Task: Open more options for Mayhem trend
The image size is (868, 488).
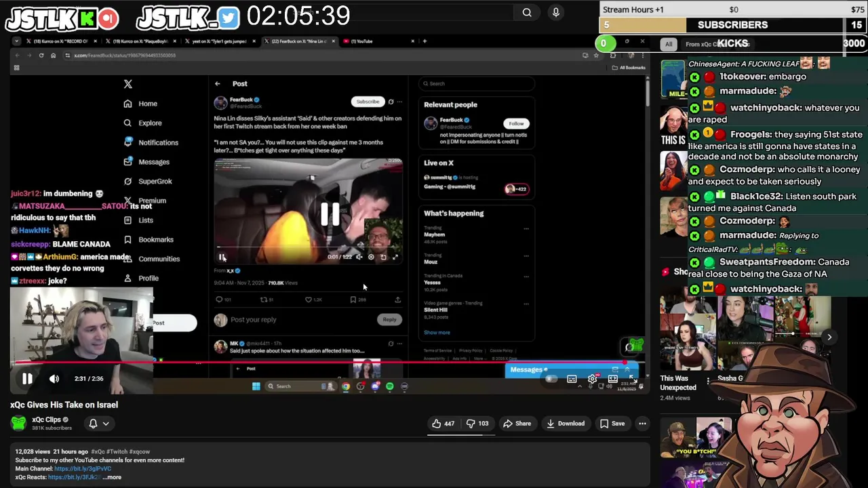Action: click(x=526, y=229)
